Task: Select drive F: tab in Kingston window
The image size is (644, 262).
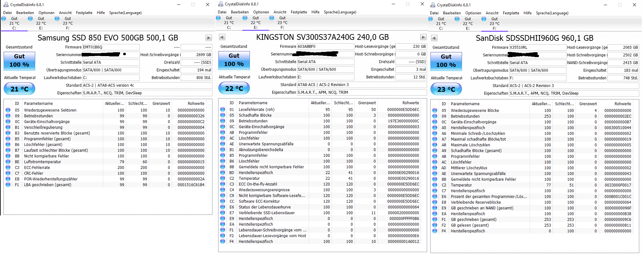Action: click(282, 23)
